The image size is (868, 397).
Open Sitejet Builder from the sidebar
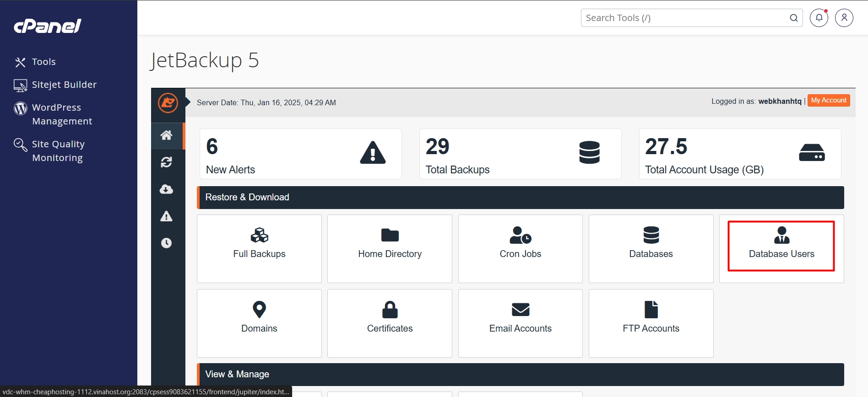(x=64, y=85)
